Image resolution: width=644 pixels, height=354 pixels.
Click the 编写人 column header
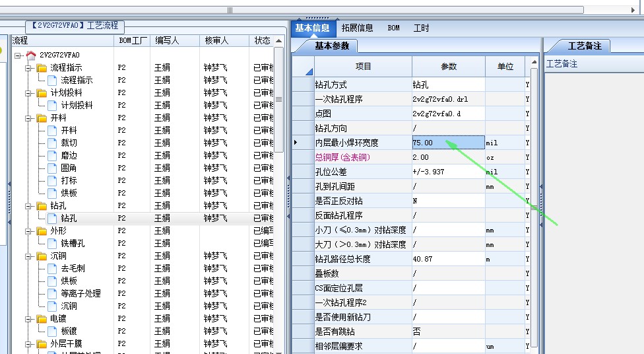(175, 40)
